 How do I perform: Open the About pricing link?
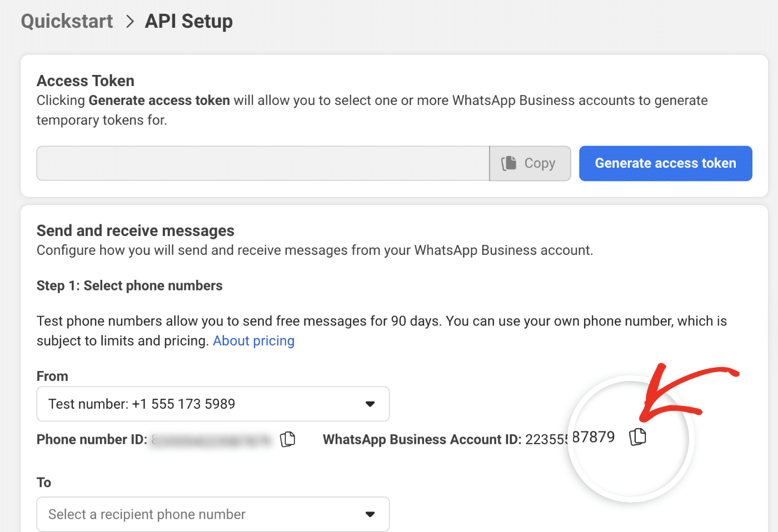[253, 340]
